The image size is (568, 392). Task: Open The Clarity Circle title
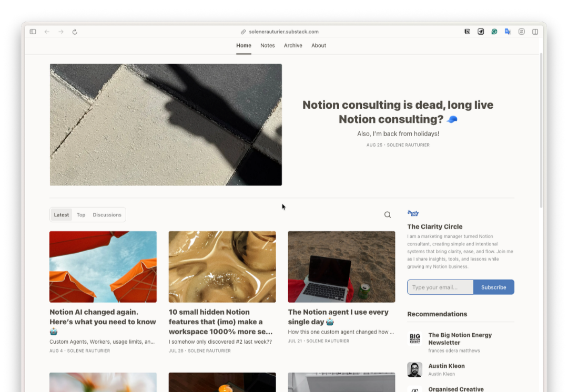click(435, 226)
